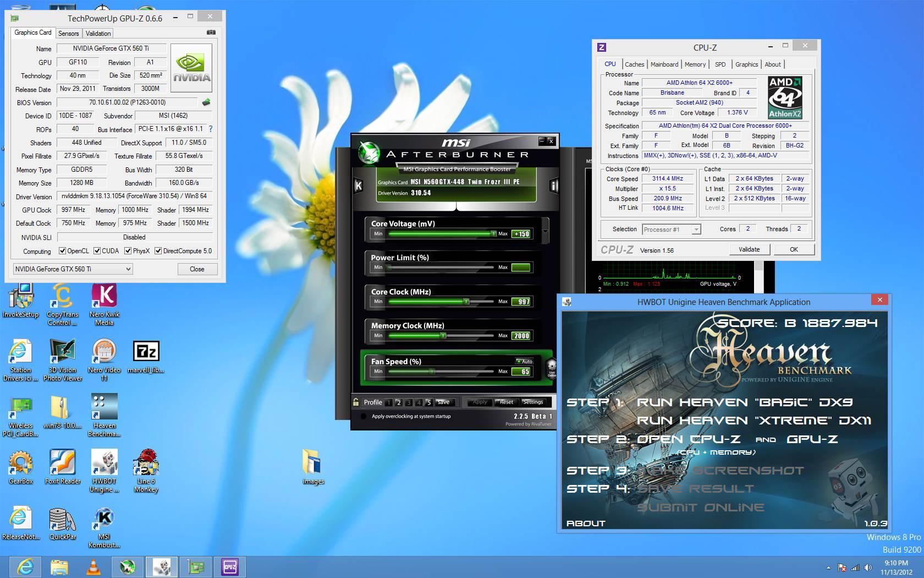Select Afterburner profile slot 2

tap(399, 402)
